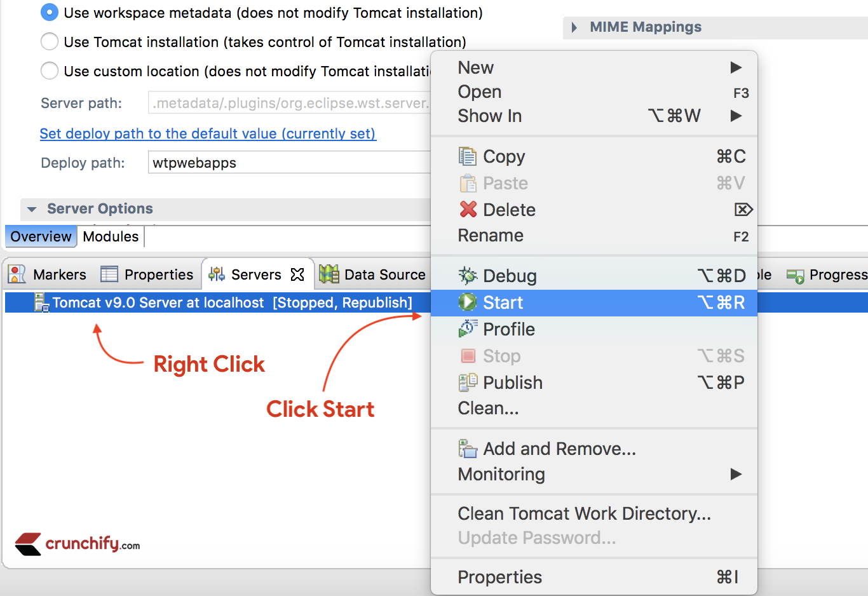The image size is (868, 596).
Task: Select the Tomcat v9.0 Server icon
Action: point(42,302)
